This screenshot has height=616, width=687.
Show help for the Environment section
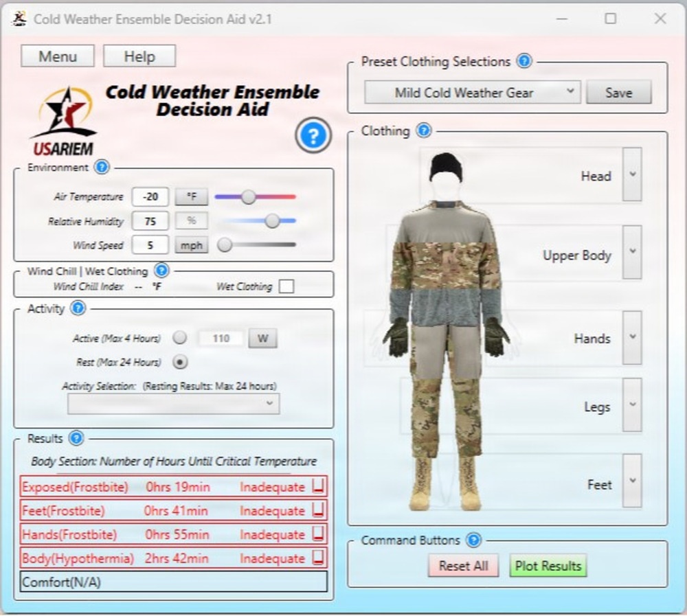pos(102,167)
